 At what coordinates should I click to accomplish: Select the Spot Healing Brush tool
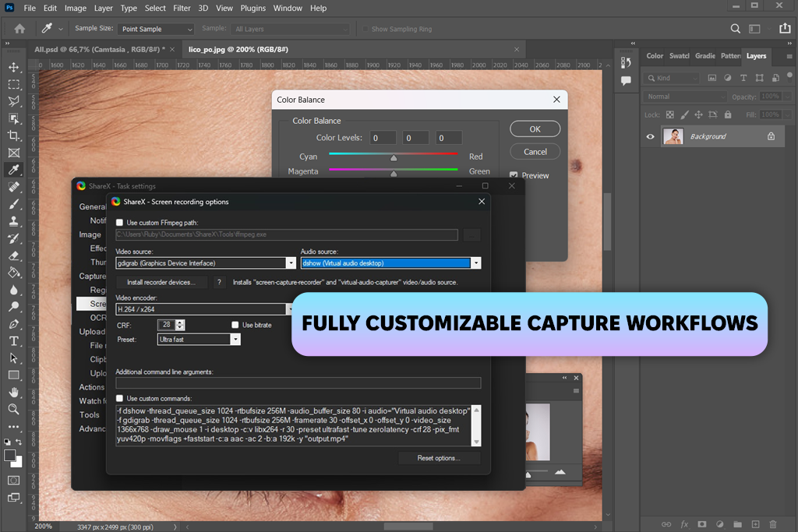14,187
